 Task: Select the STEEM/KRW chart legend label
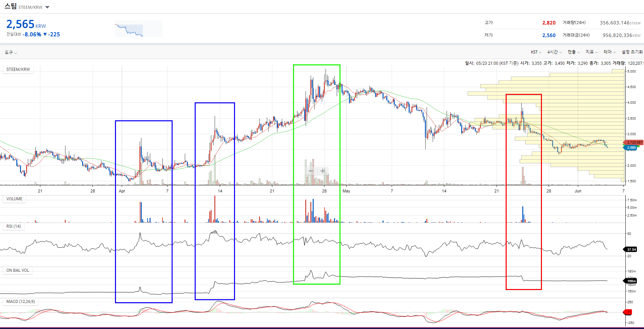tap(18, 69)
